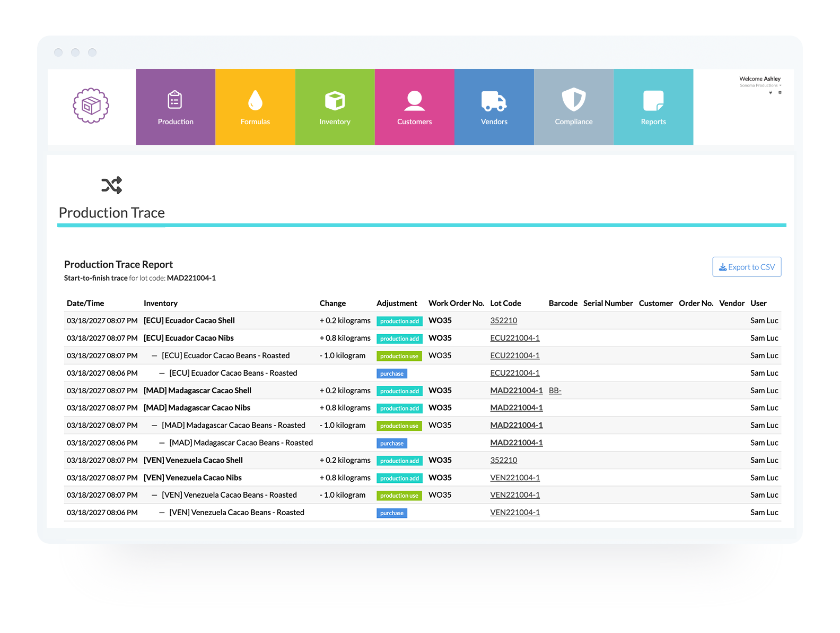The image size is (840, 633).
Task: Click the Work Order No. column header
Action: point(456,304)
